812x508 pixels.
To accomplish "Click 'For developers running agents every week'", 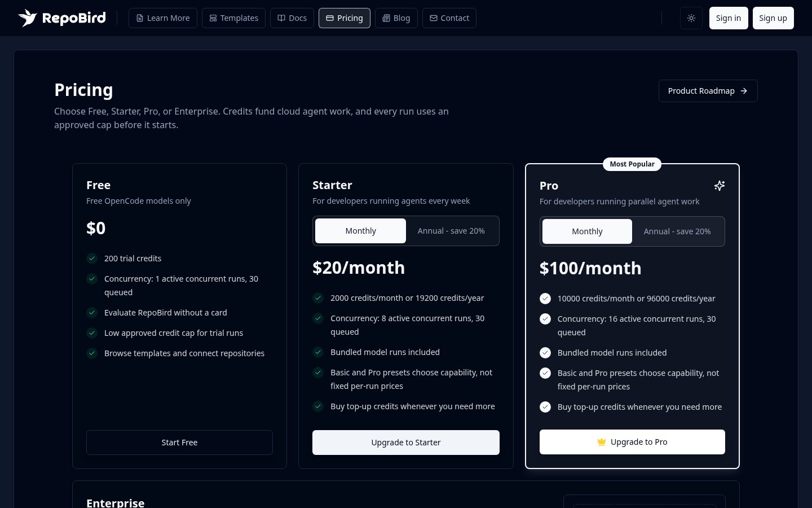I will (x=391, y=201).
